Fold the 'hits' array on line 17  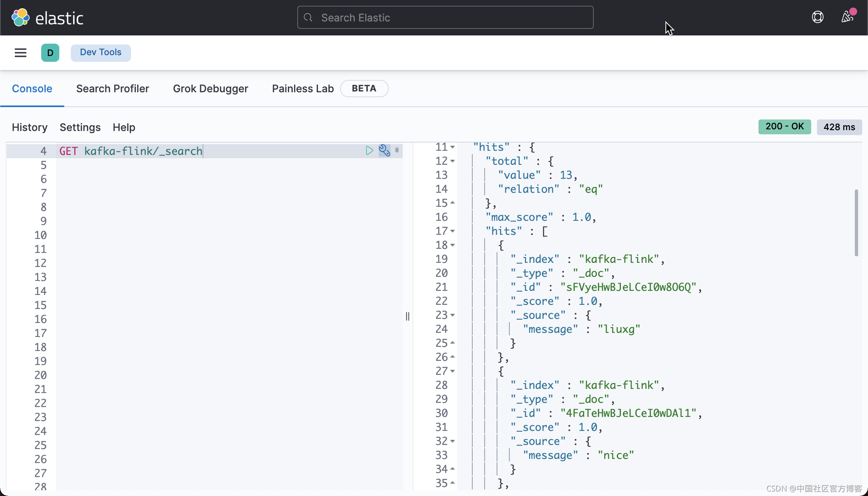pos(452,231)
